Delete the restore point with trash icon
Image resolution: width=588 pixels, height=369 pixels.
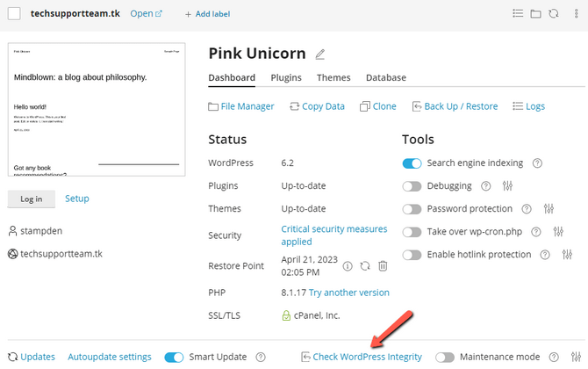(x=382, y=265)
